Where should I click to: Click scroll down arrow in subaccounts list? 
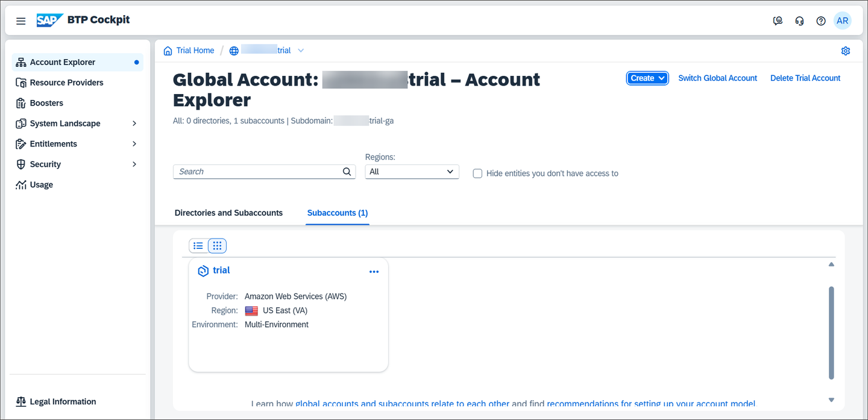point(831,400)
